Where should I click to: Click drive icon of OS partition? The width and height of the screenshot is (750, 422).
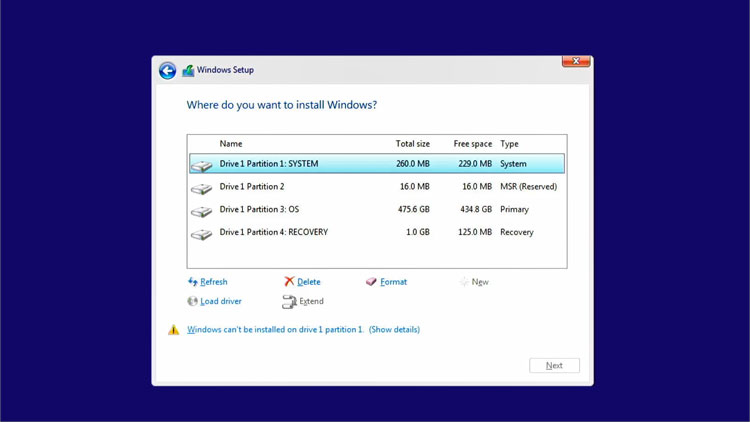pos(201,211)
